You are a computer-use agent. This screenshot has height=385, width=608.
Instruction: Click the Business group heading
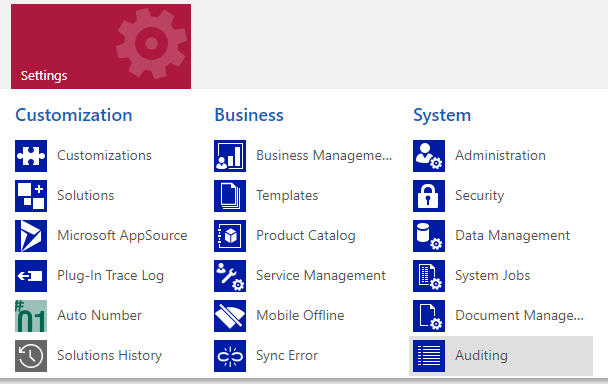tap(249, 115)
